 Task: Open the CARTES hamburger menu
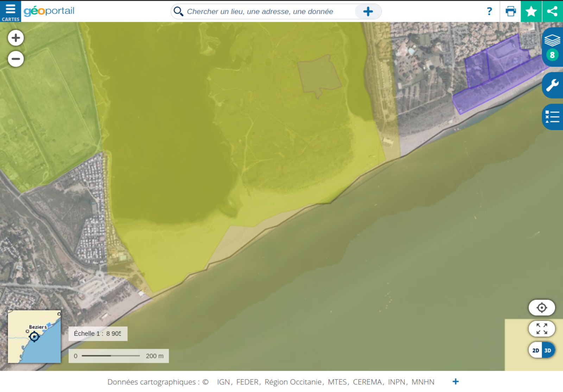pyautogui.click(x=10, y=11)
